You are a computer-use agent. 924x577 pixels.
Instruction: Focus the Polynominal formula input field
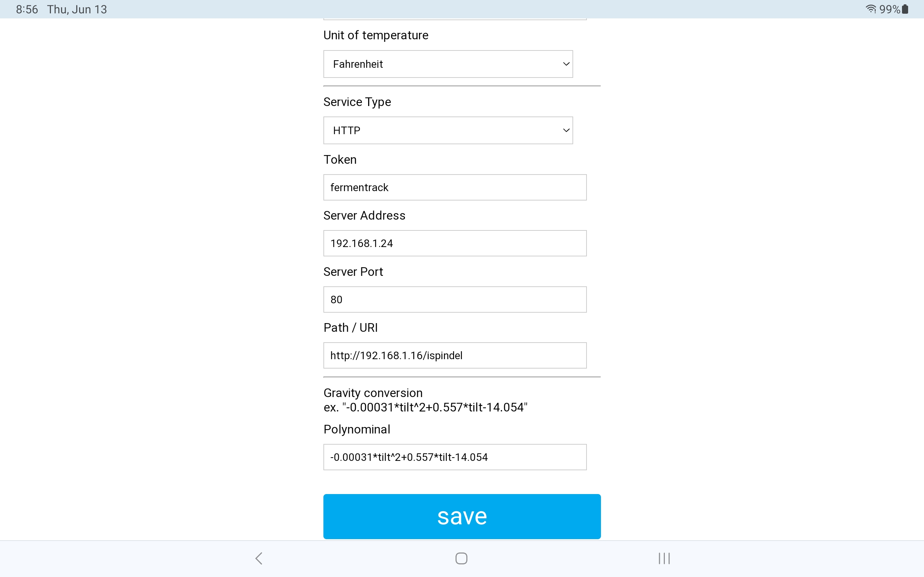(455, 457)
